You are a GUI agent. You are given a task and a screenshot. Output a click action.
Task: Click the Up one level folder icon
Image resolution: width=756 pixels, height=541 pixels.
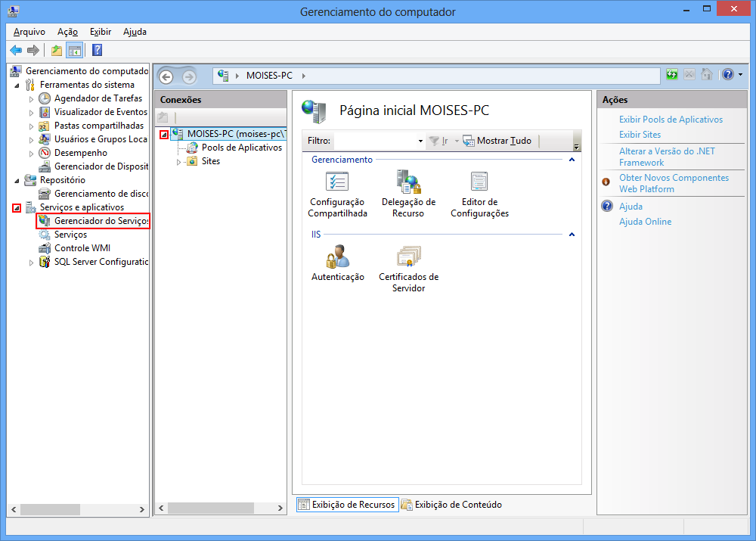coord(57,50)
